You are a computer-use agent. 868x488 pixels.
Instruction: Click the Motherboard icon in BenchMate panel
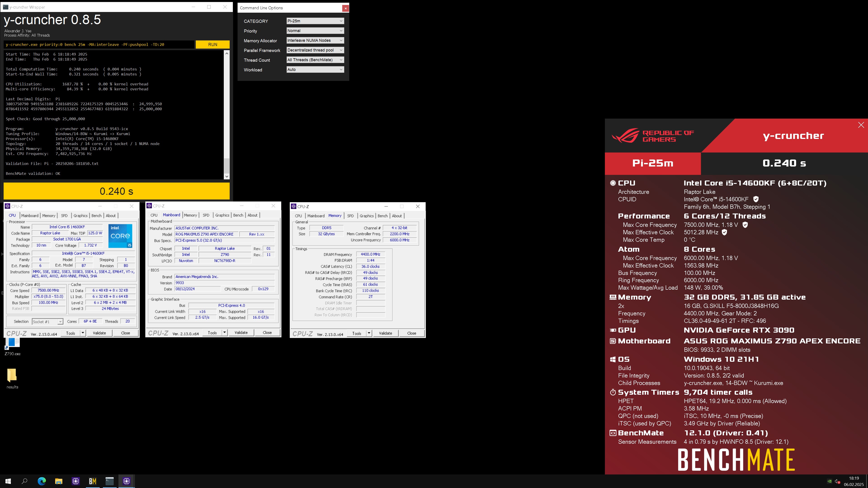coord(613,341)
